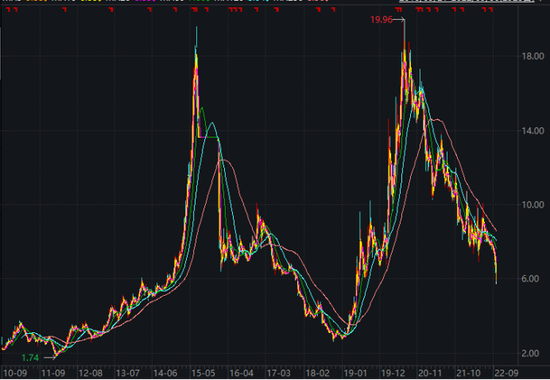Click the 10-09 date on time axis

tap(15, 373)
